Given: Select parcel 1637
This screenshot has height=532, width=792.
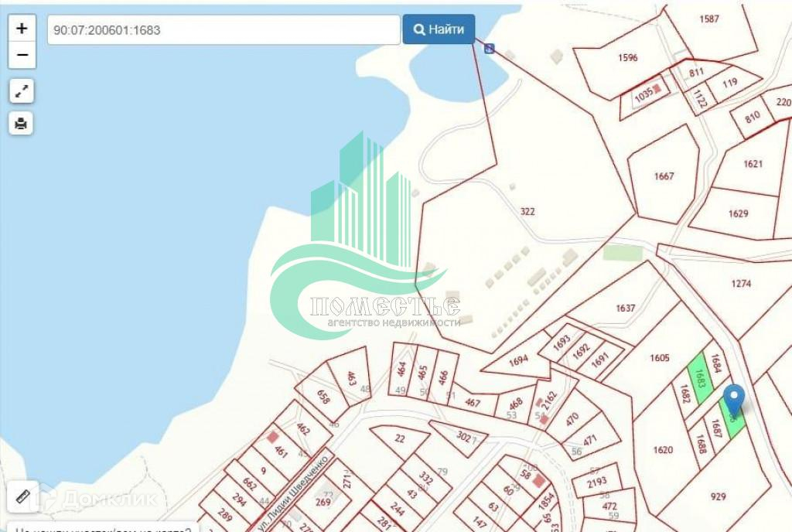Looking at the screenshot, I should point(625,308).
